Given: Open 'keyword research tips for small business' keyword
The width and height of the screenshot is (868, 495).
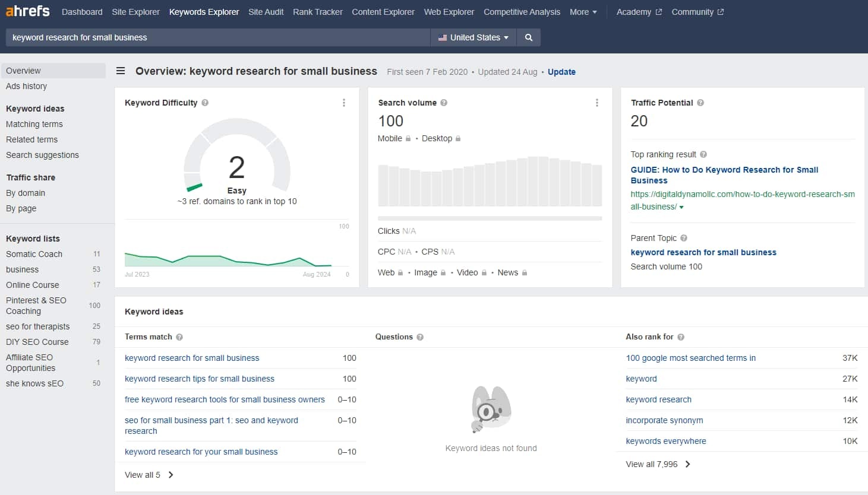Looking at the screenshot, I should coord(200,379).
